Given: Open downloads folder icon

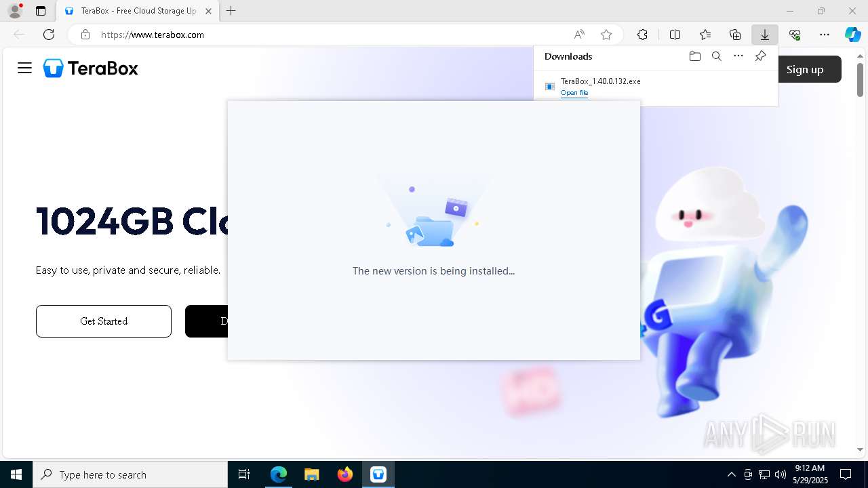Looking at the screenshot, I should [694, 56].
